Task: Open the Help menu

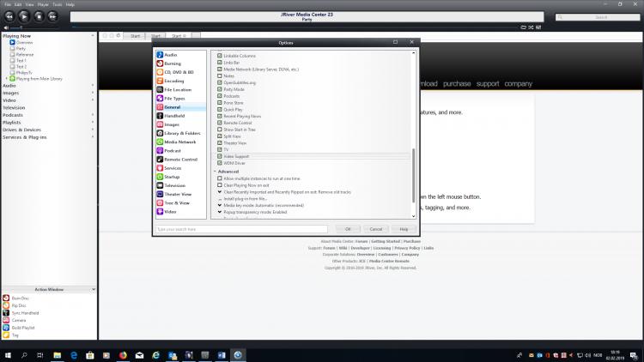Action: 70,4
